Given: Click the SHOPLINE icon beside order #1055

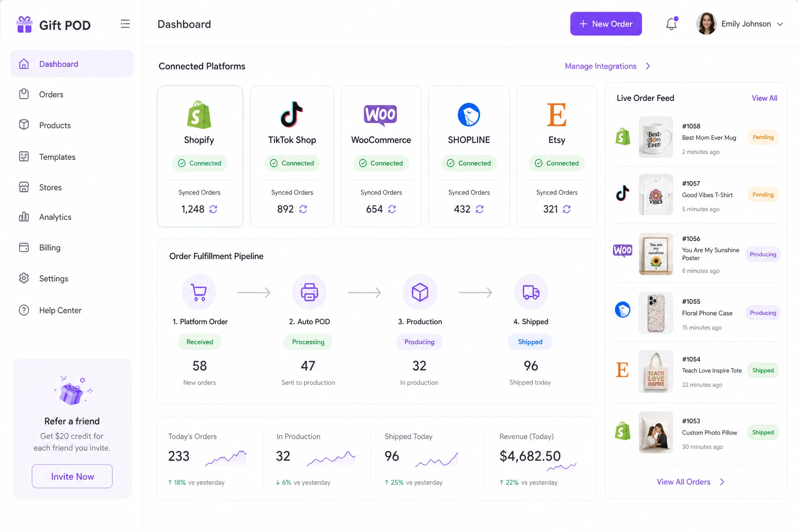Looking at the screenshot, I should click(623, 310).
